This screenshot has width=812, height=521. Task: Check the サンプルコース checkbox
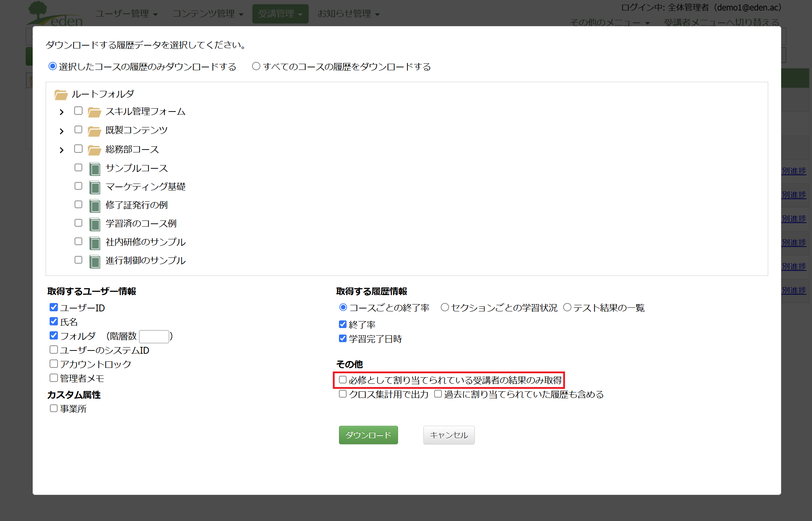78,167
